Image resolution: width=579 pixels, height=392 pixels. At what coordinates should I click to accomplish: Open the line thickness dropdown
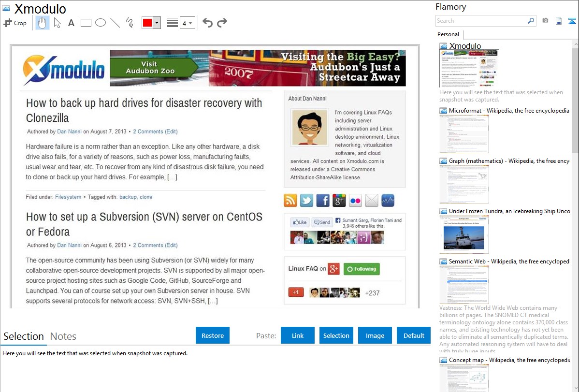pyautogui.click(x=187, y=23)
